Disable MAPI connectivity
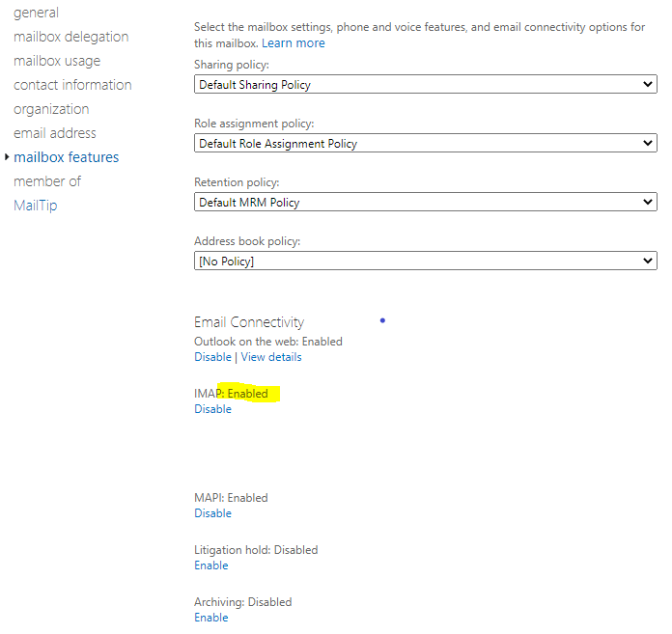Image resolution: width=672 pixels, height=634 pixels. [212, 513]
